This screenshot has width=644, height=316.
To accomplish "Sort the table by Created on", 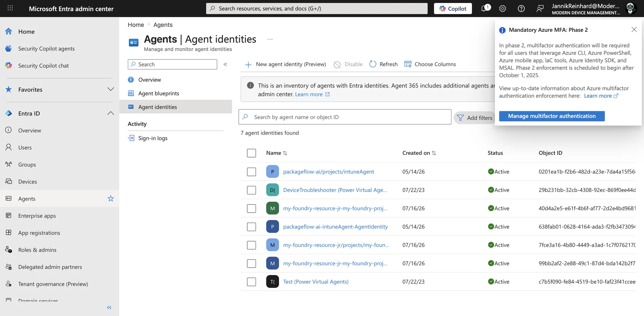I will tap(419, 153).
